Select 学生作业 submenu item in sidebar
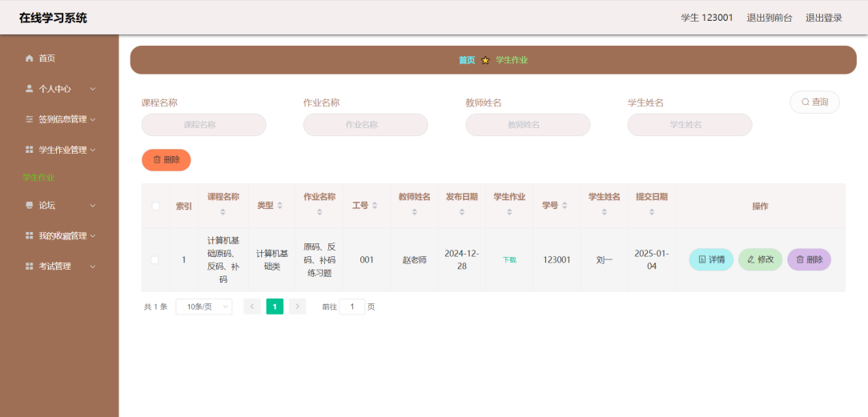 38,178
